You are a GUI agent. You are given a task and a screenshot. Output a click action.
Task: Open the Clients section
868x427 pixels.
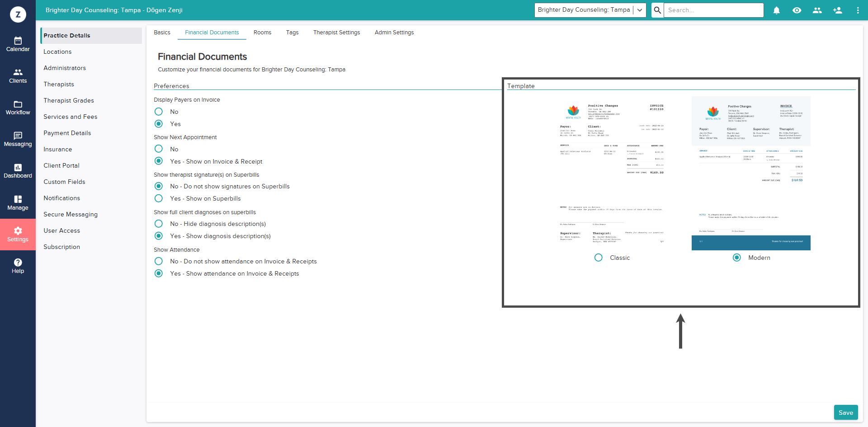click(x=18, y=76)
